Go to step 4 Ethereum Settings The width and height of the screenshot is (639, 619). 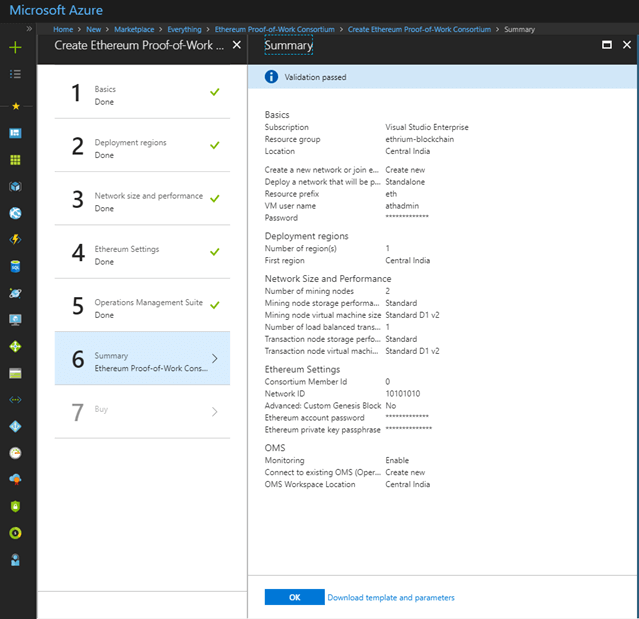tap(142, 254)
